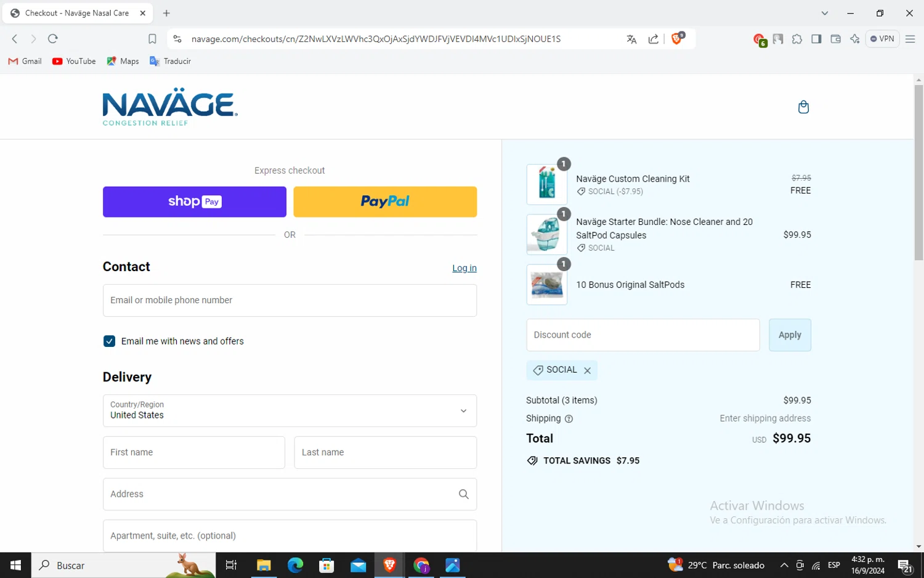This screenshot has width=924, height=578.
Task: Click the taskbar weather widget
Action: tap(716, 565)
